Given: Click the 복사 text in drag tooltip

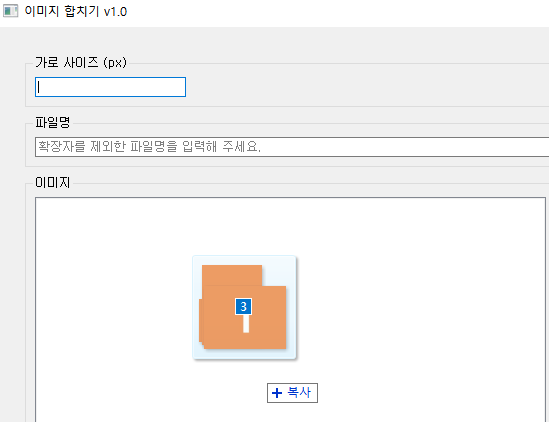Looking at the screenshot, I should pyautogui.click(x=299, y=393).
